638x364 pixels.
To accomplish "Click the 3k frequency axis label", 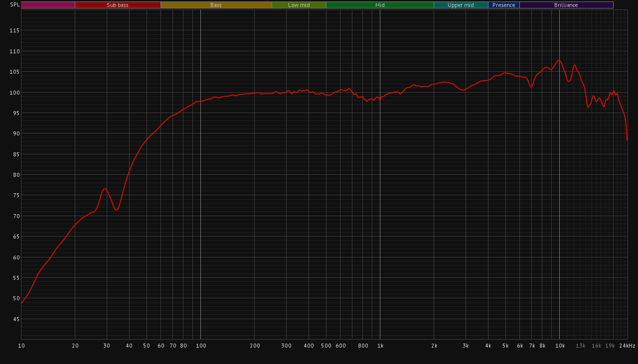I will pyautogui.click(x=466, y=346).
